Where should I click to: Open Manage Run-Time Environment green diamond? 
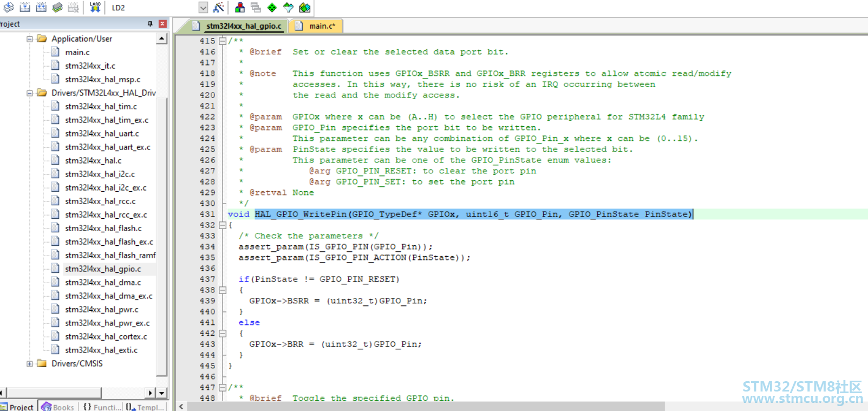tap(272, 8)
